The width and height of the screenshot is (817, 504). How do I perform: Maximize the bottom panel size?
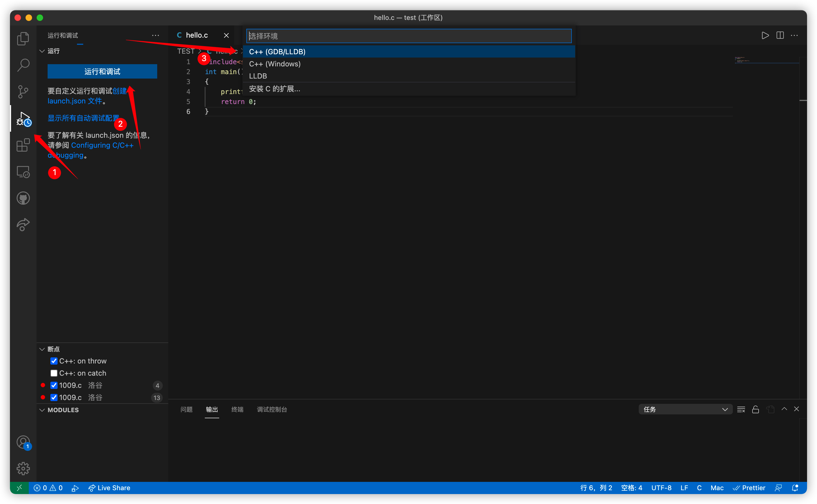coord(784,409)
